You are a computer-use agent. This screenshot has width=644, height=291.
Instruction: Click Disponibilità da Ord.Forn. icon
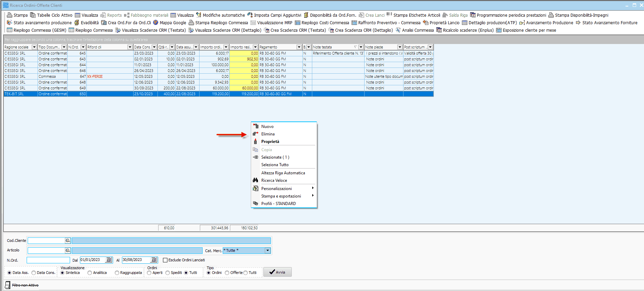coord(306,15)
